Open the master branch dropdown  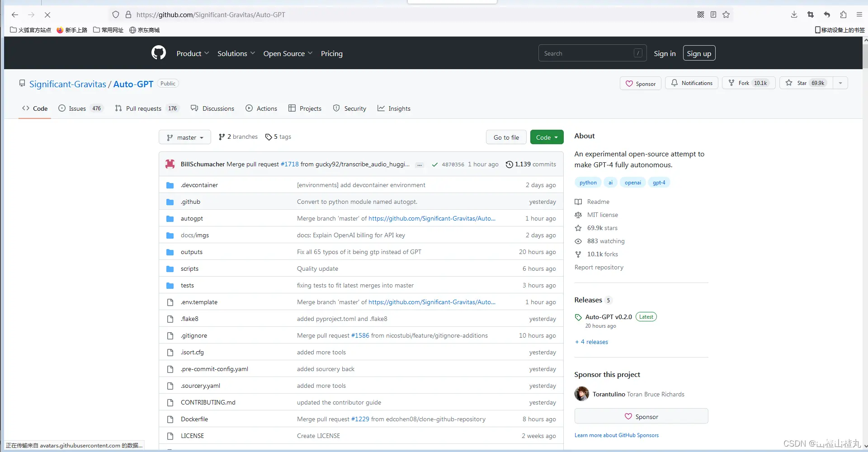[x=185, y=137]
